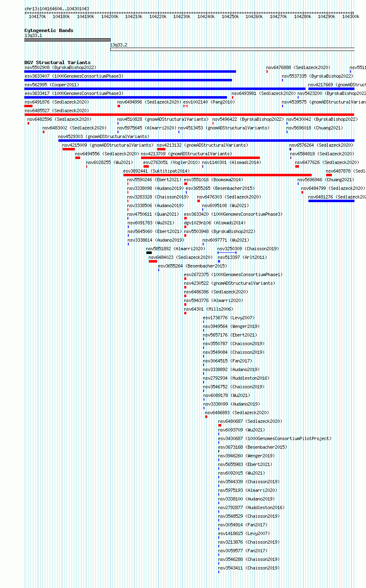Open variant nsv1140301 (Alsmadi2014)
This screenshot has width=366, height=588.
203,166
